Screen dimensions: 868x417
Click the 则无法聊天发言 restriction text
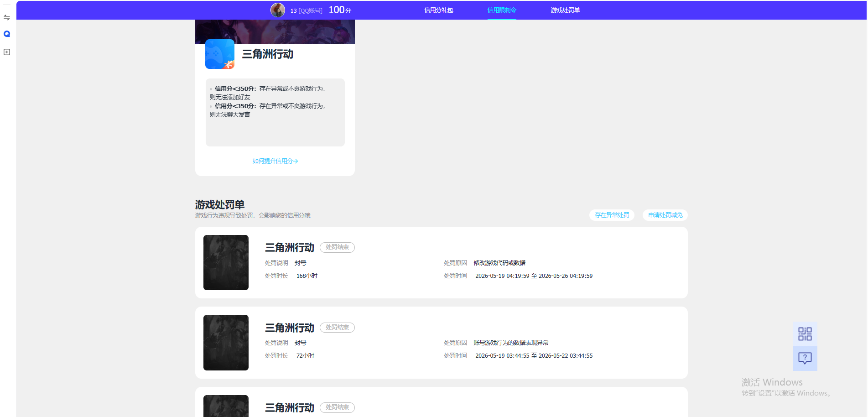230,115
